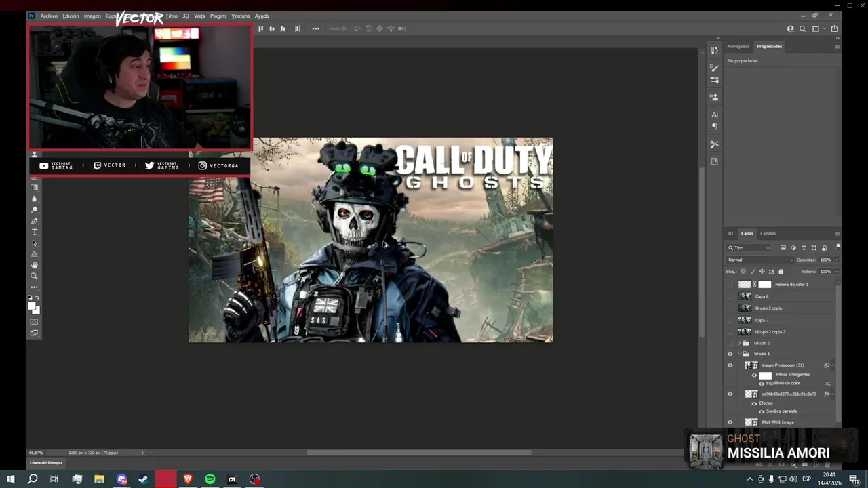Image resolution: width=868 pixels, height=488 pixels.
Task: Select the Gradient tool
Action: 35,188
